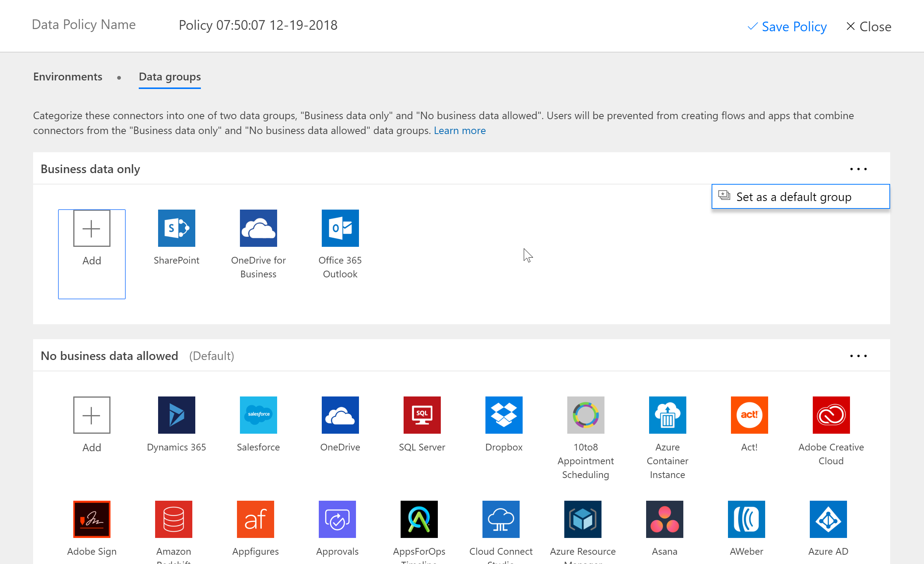Click the Save Policy button
This screenshot has width=924, height=564.
(x=787, y=26)
